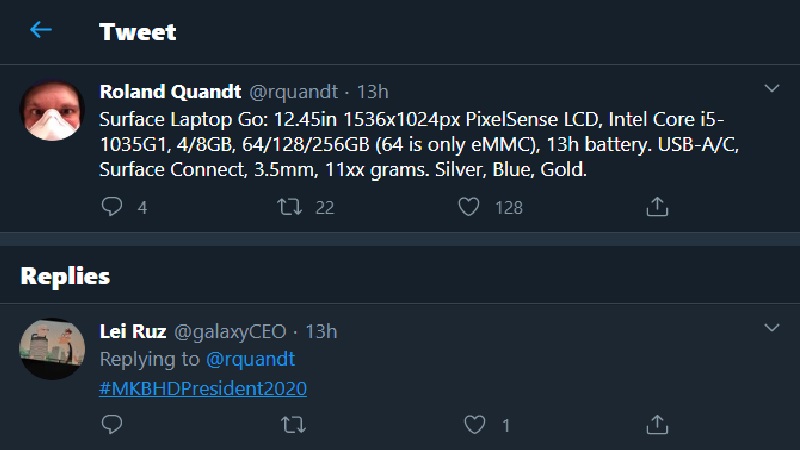Click the 13h timestamp on Lei Ruz's reply
Screen dimensions: 800x450
tap(321, 331)
